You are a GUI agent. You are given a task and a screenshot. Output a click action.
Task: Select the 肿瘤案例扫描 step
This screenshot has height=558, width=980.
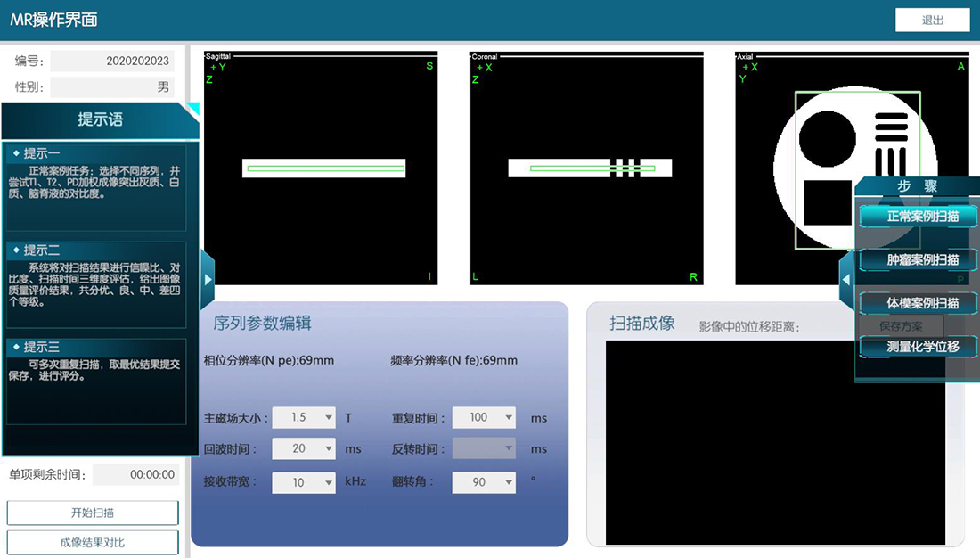tap(918, 259)
